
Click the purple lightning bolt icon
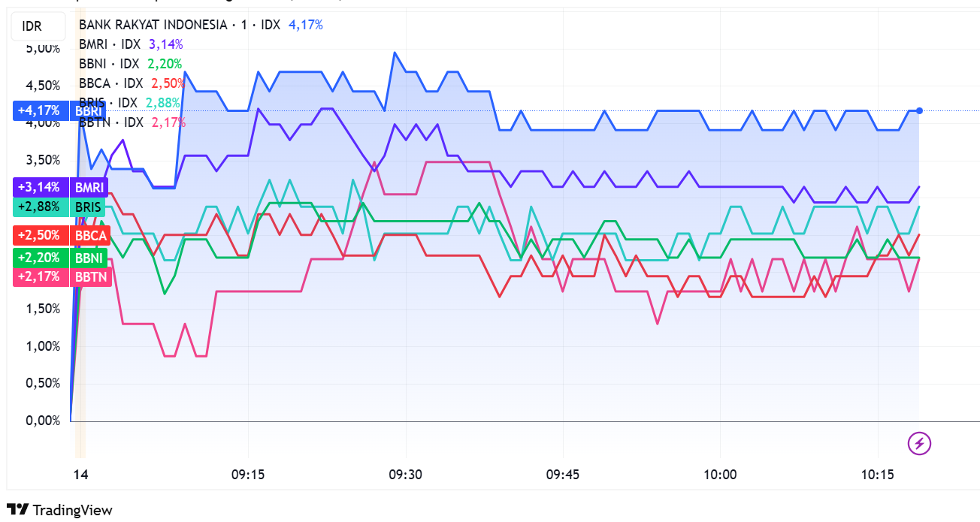(x=920, y=444)
